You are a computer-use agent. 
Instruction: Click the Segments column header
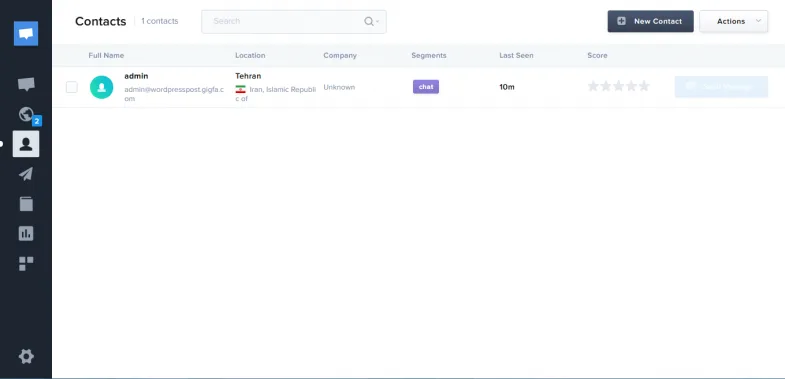429,56
